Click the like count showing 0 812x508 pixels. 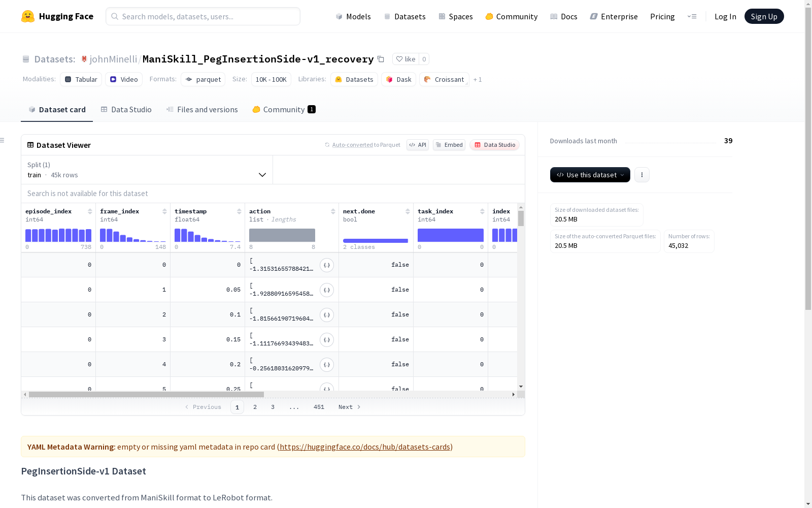[x=424, y=59]
